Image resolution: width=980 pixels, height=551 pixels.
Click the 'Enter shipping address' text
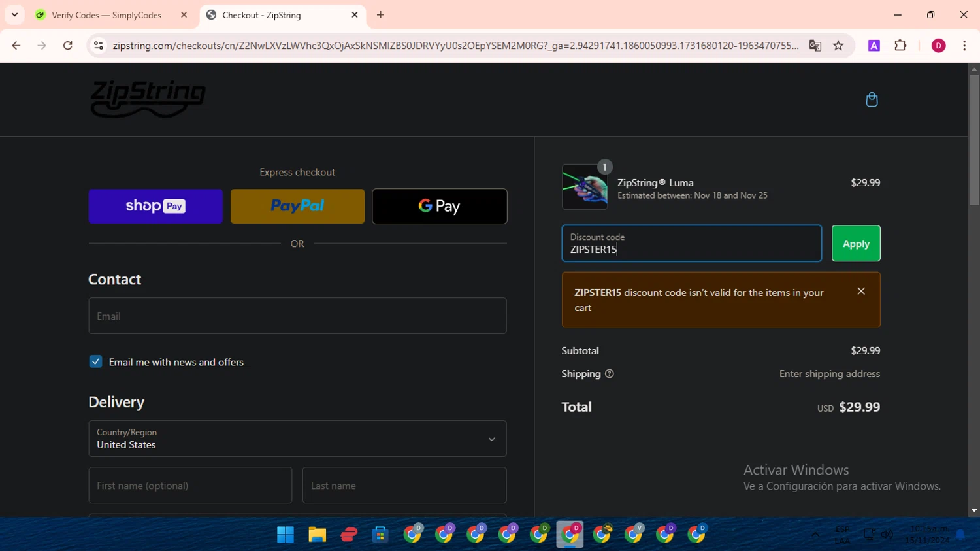point(830,374)
